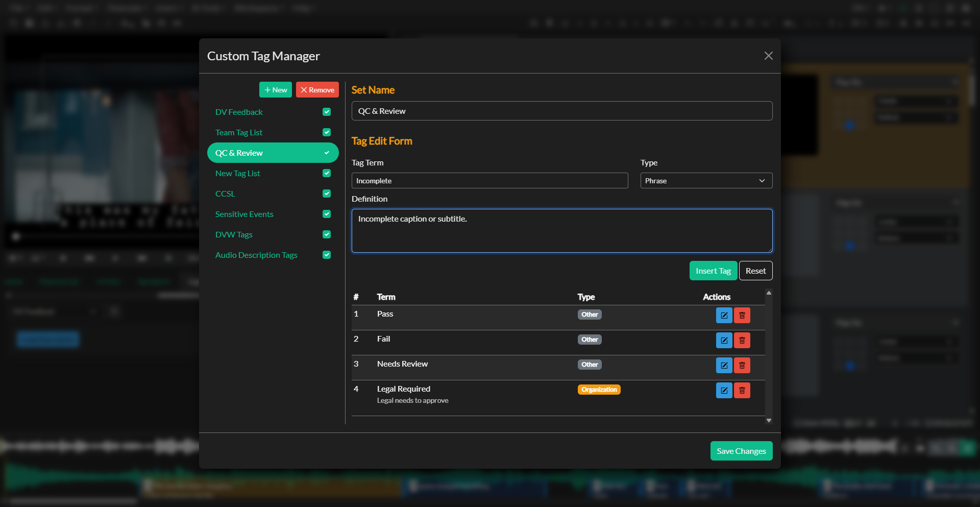Remove the selected tag set
Image resolution: width=980 pixels, height=507 pixels.
pyautogui.click(x=317, y=89)
